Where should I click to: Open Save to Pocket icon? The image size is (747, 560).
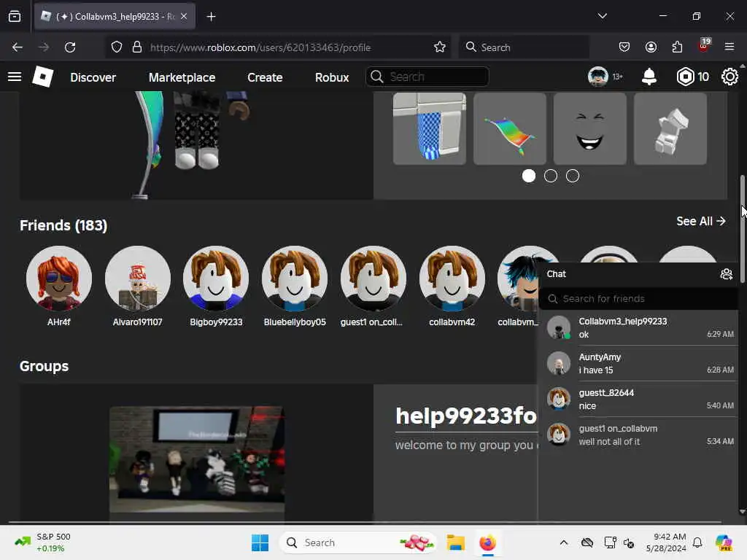coord(624,47)
